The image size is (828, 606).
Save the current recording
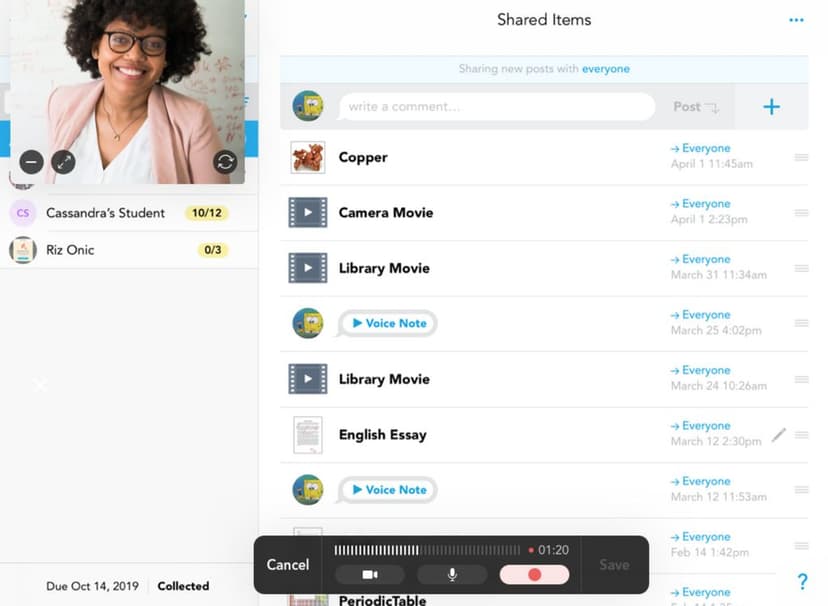tap(614, 565)
